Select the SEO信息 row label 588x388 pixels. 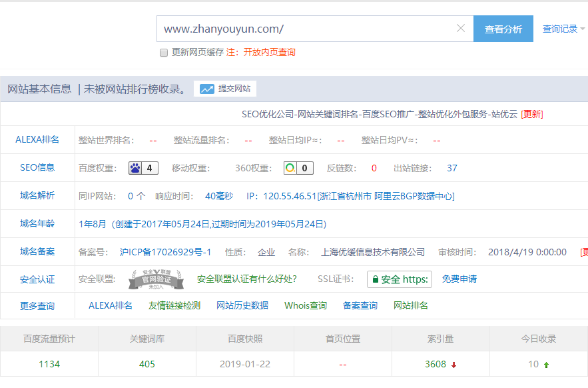[37, 167]
